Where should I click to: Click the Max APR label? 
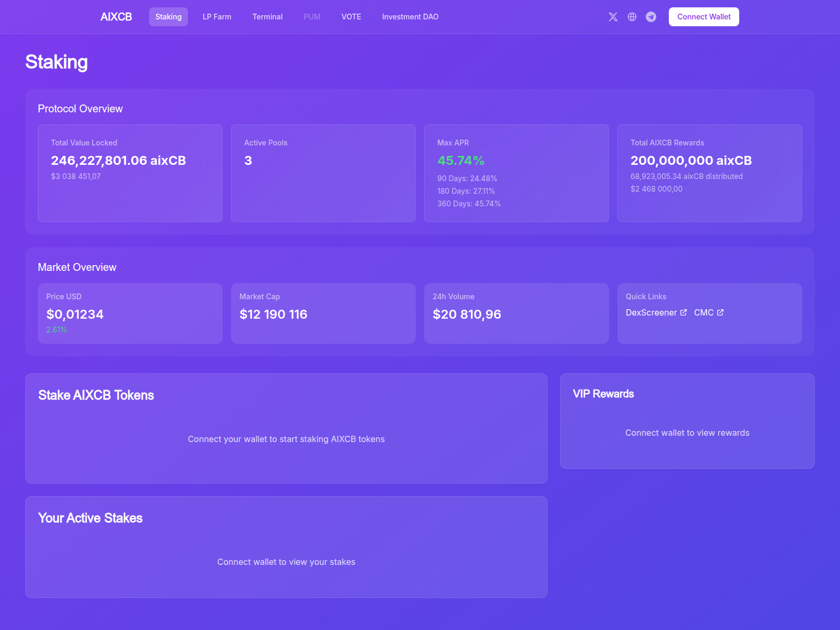pos(453,143)
